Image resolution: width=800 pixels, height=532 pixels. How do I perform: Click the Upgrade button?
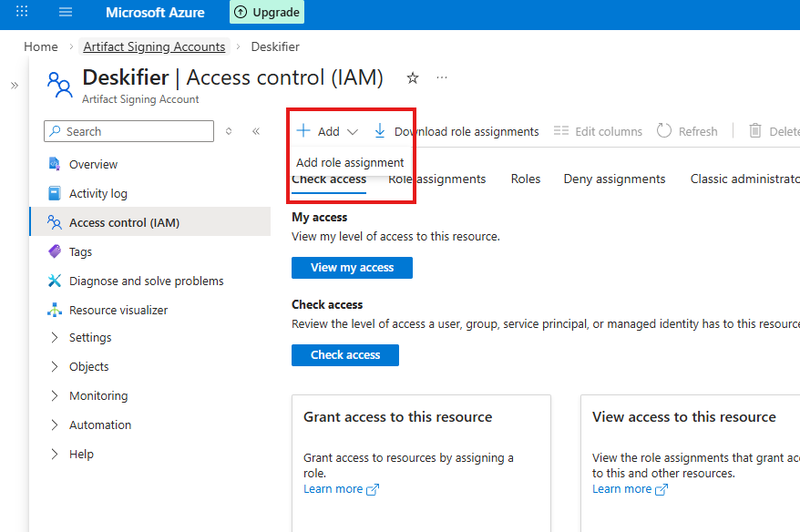coord(267,12)
